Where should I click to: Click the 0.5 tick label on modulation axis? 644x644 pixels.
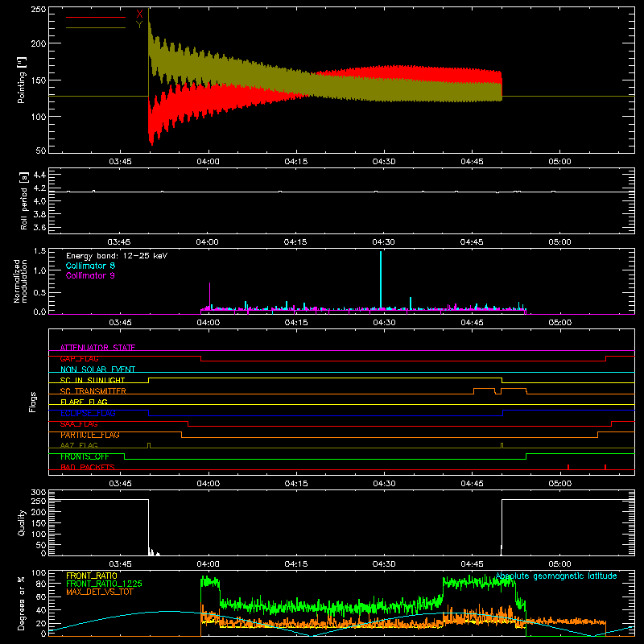coord(39,292)
